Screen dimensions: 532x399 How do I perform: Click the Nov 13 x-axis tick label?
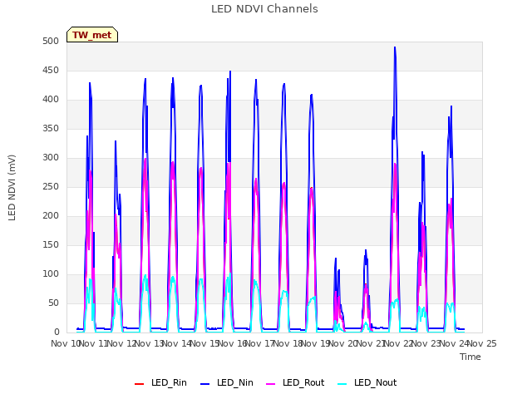[150, 343]
